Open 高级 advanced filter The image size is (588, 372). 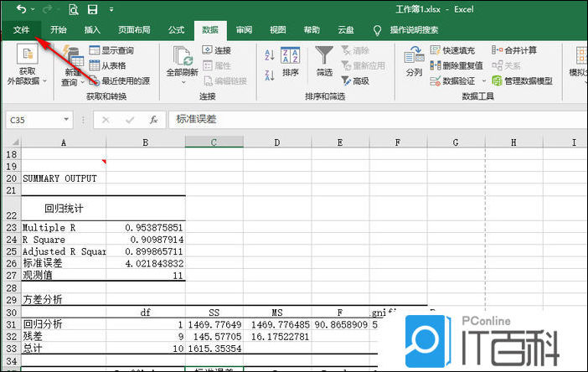[x=355, y=80]
